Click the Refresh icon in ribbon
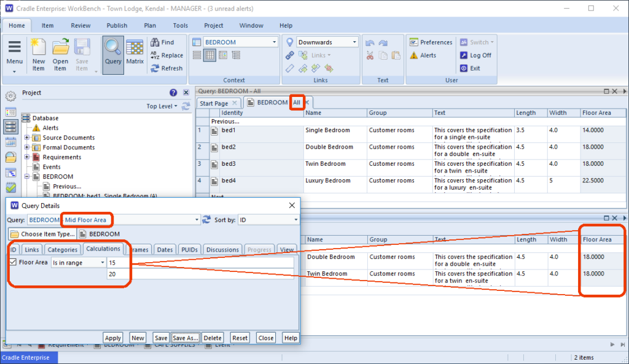 pos(155,69)
